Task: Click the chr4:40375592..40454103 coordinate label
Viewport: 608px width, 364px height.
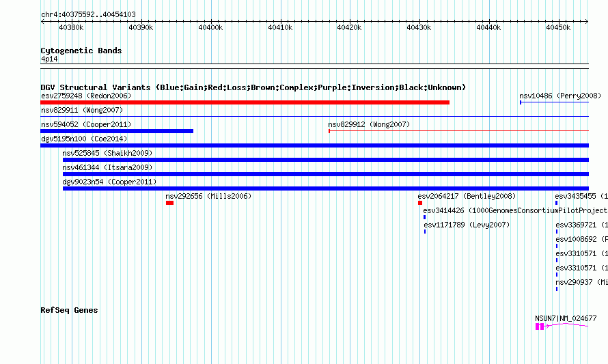Action: (x=88, y=14)
